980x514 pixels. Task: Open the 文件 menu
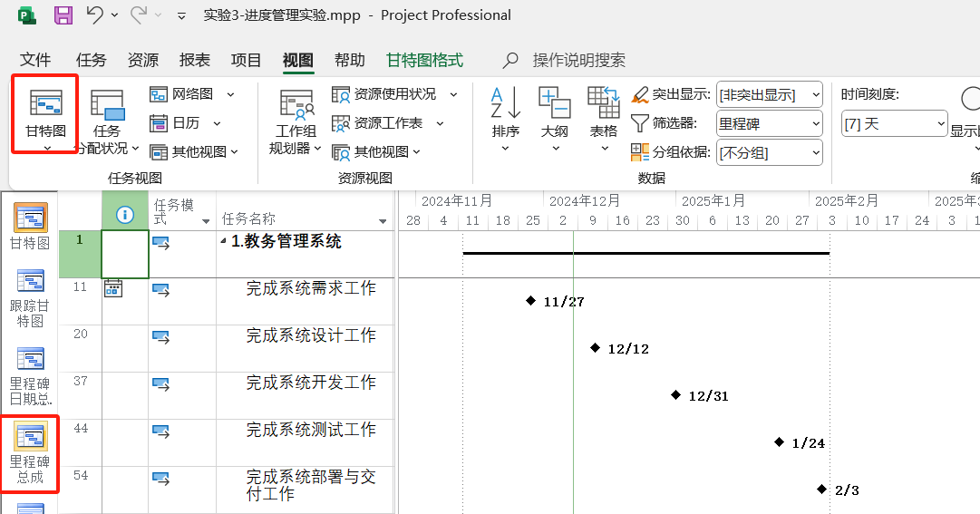tap(35, 60)
